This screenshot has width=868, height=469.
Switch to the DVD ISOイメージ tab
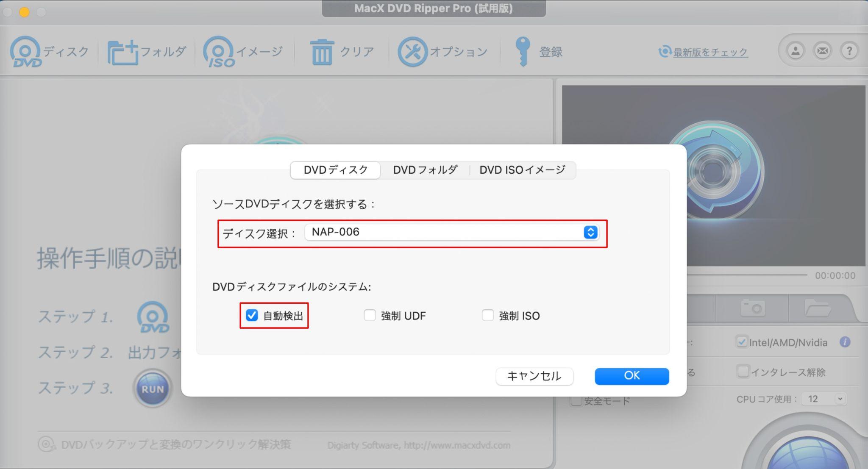point(522,170)
